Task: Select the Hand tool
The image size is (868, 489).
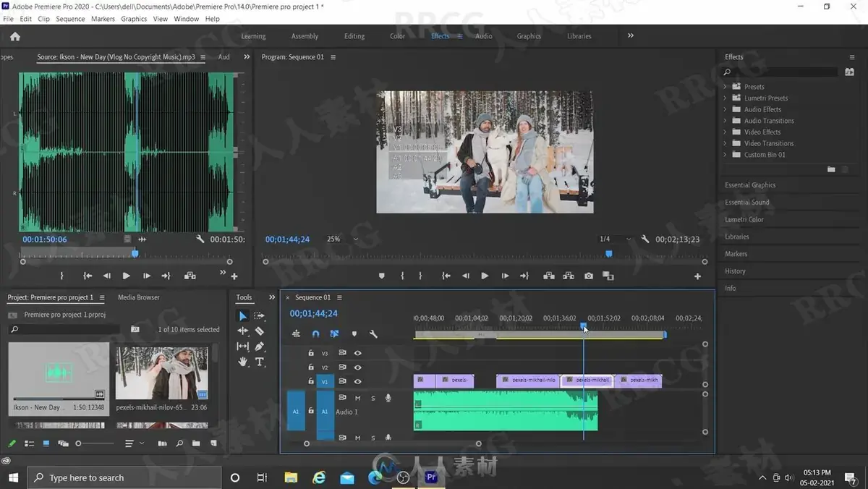Action: pos(243,362)
